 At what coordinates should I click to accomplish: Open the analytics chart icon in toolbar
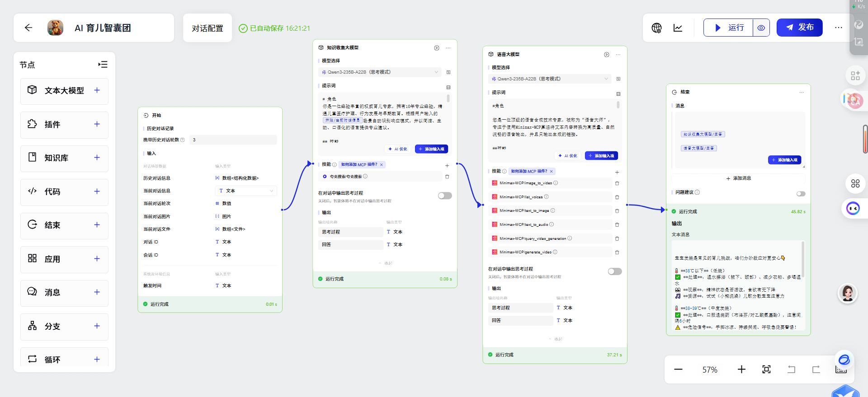point(678,28)
